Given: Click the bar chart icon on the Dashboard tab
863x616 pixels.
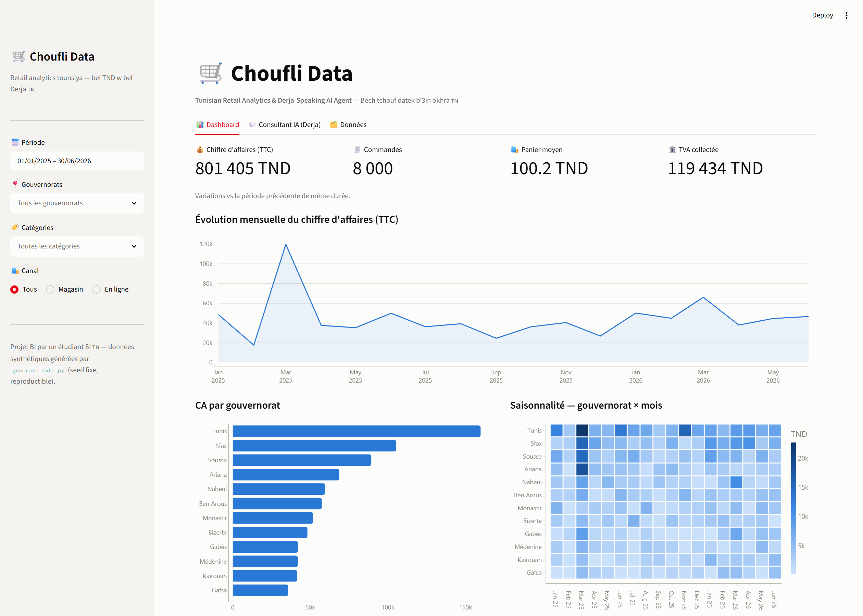Looking at the screenshot, I should pos(200,125).
